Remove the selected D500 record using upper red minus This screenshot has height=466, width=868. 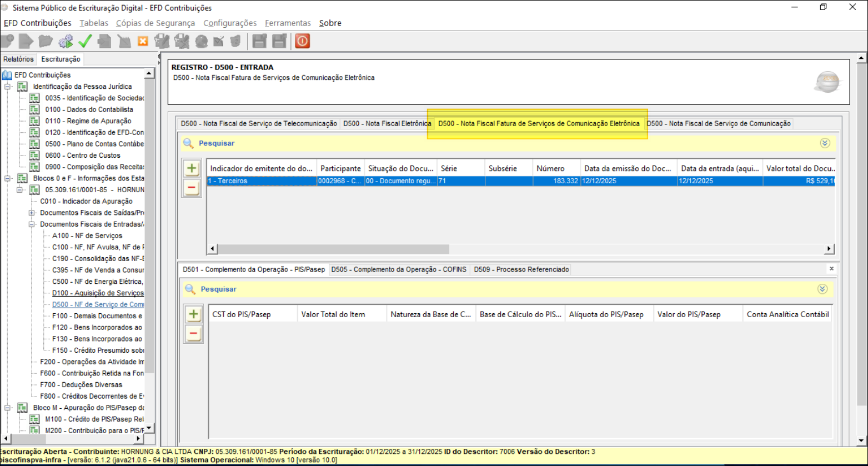tap(192, 188)
